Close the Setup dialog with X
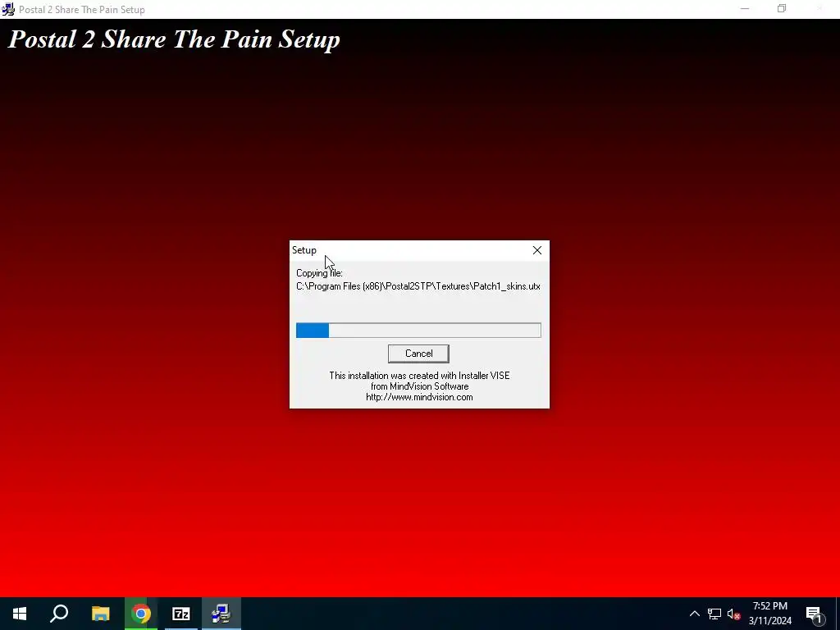 click(x=536, y=250)
